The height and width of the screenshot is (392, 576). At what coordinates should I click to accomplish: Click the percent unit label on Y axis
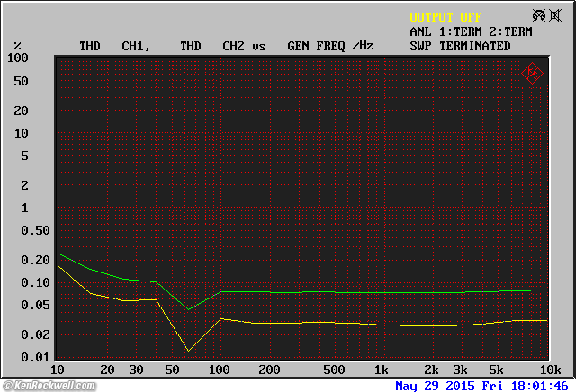click(17, 46)
